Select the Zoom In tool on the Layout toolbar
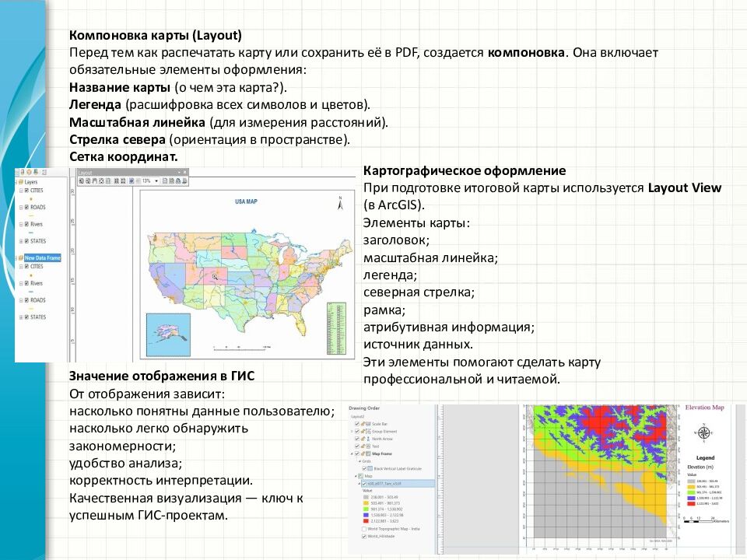This screenshot has height=560, width=747. click(81, 182)
